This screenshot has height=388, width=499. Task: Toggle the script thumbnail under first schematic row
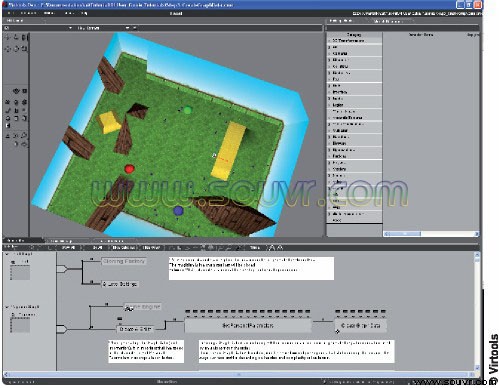(x=20, y=272)
